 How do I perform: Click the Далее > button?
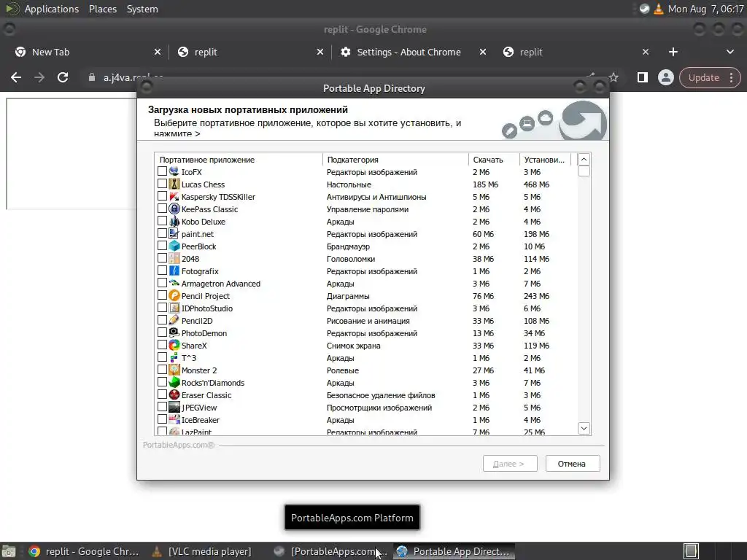coord(510,463)
